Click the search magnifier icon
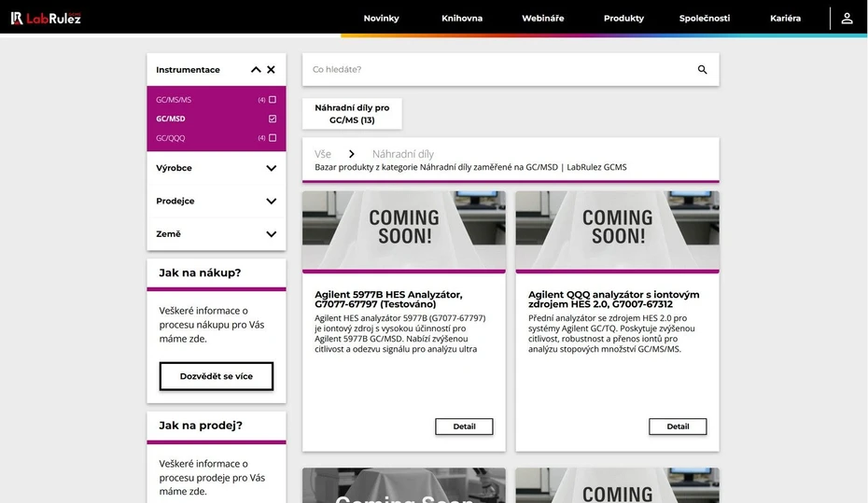 tap(702, 70)
